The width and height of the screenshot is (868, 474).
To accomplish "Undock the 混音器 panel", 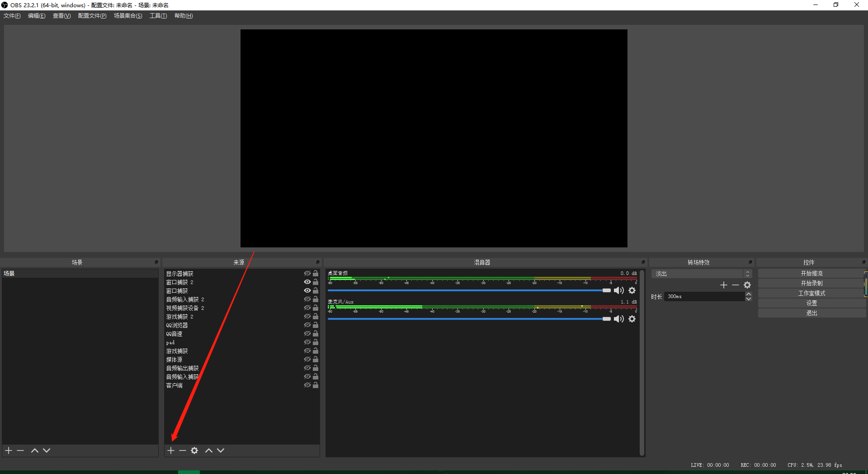I will [643, 262].
